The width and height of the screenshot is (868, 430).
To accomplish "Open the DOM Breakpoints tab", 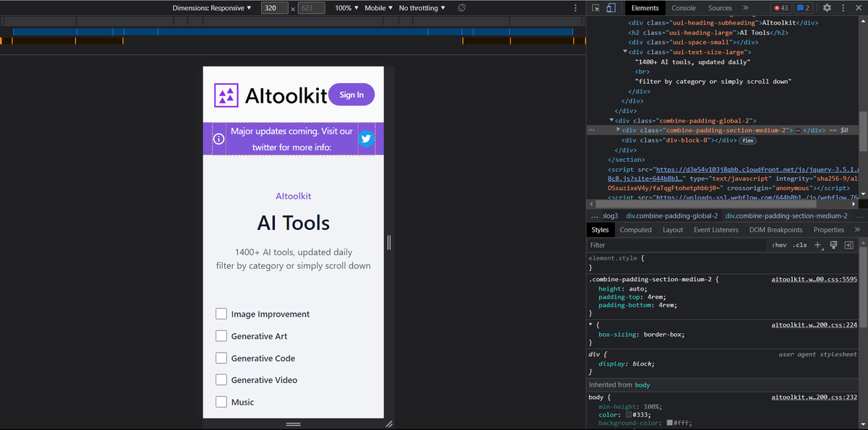I will tap(775, 230).
